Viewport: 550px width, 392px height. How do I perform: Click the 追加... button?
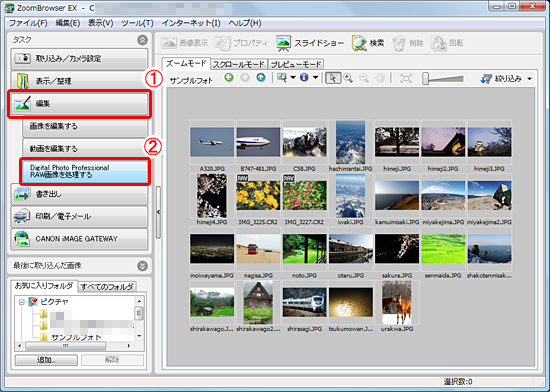point(46,360)
